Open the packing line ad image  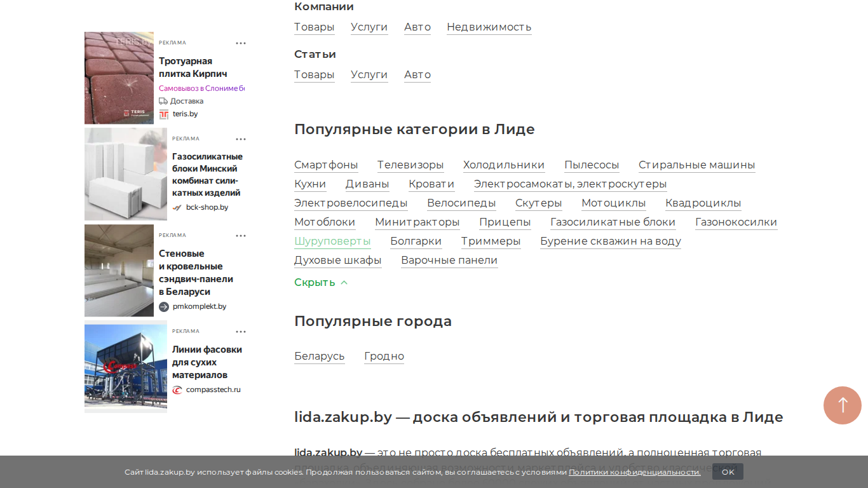(126, 367)
